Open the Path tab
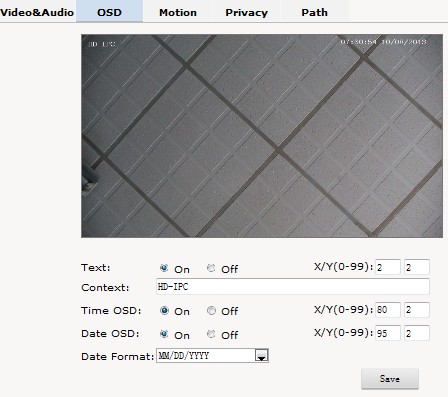The height and width of the screenshot is (397, 448). click(x=314, y=12)
